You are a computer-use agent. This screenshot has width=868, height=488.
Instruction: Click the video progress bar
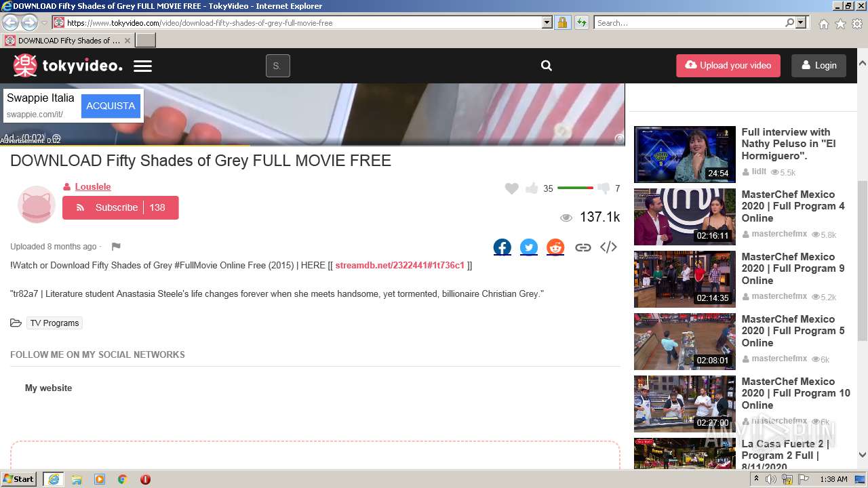click(312, 145)
